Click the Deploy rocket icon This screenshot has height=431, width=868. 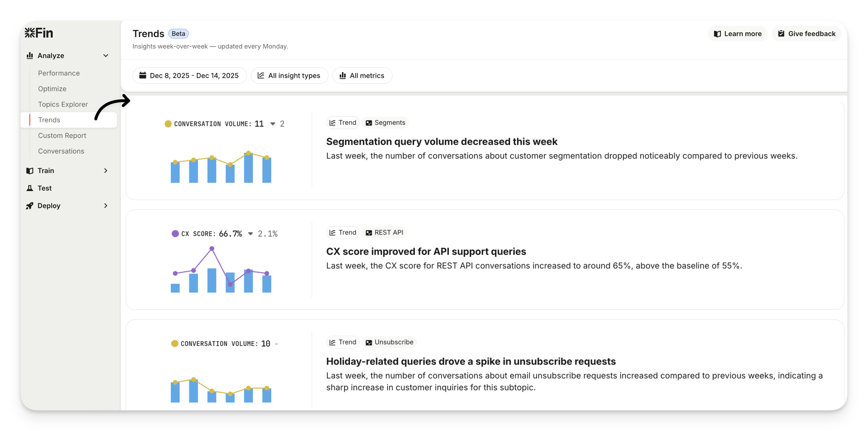pos(30,206)
